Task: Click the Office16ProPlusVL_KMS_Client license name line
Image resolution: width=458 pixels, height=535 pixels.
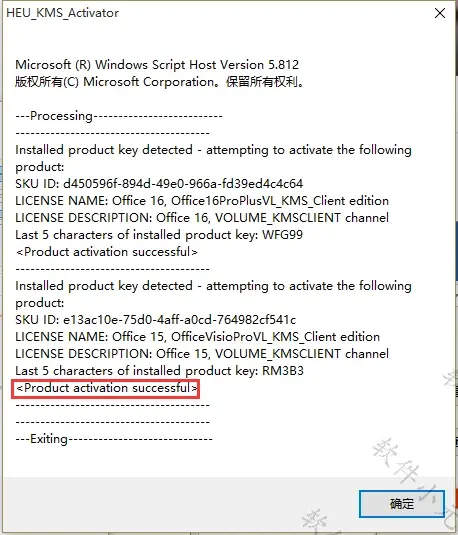Action: pos(202,201)
